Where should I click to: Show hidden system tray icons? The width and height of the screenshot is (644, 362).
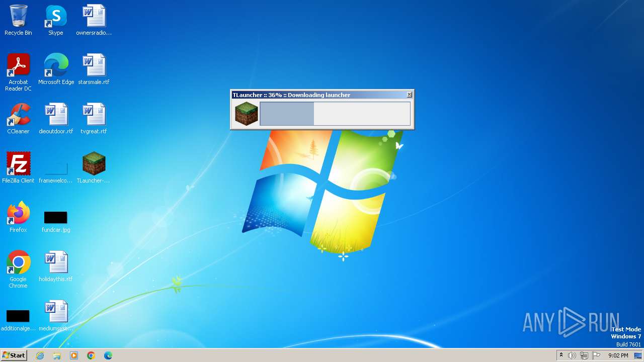click(x=561, y=355)
